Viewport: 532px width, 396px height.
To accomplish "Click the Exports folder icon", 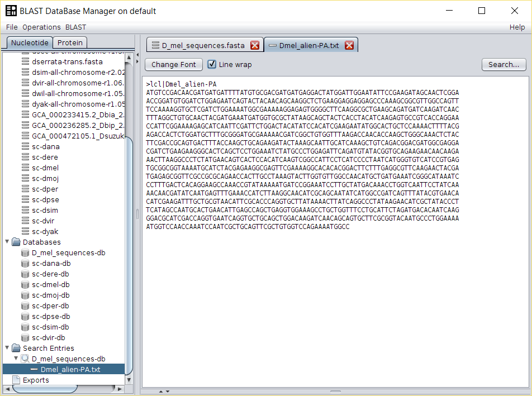I will tap(16, 380).
